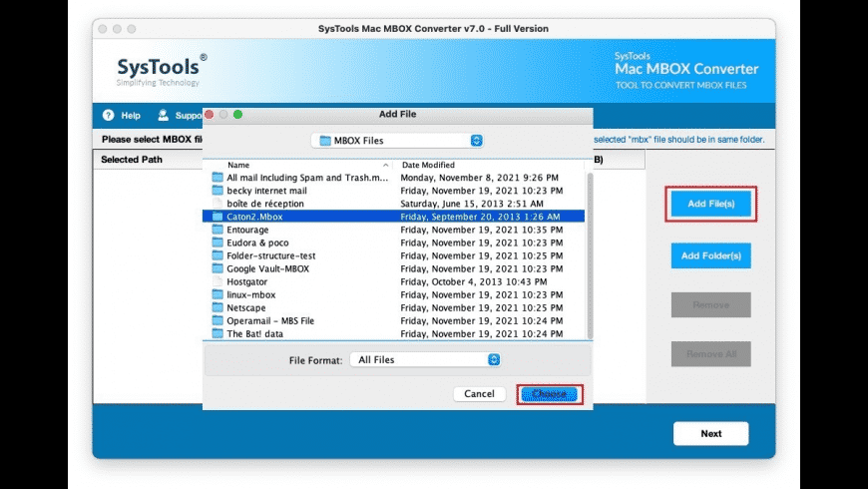Cancel the Add File dialog
The height and width of the screenshot is (489, 868).
tap(479, 394)
